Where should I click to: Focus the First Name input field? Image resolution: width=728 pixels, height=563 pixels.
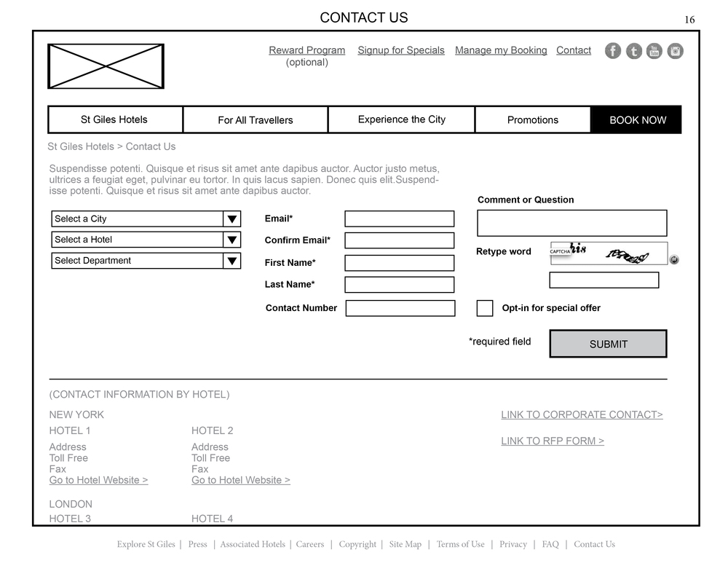click(x=399, y=263)
